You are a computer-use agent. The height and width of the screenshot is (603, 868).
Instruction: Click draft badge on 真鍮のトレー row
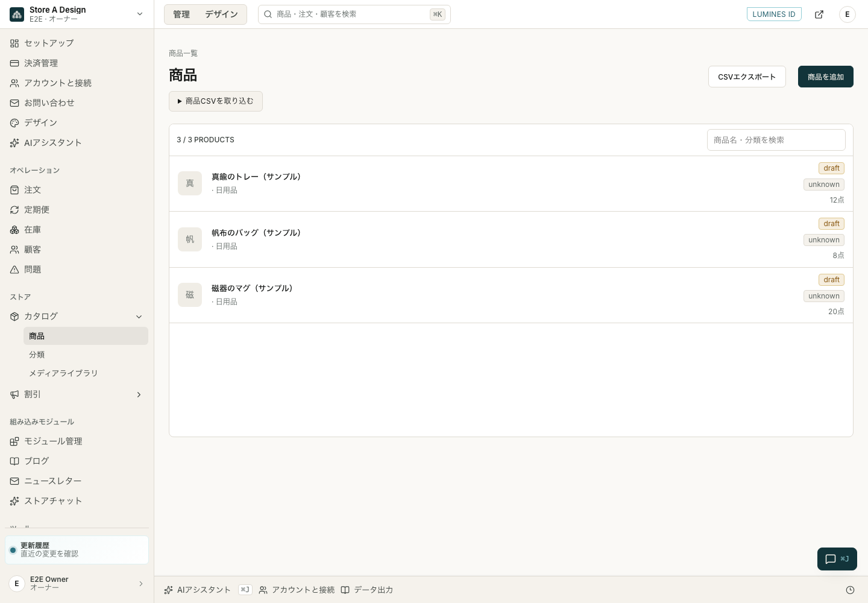831,168
